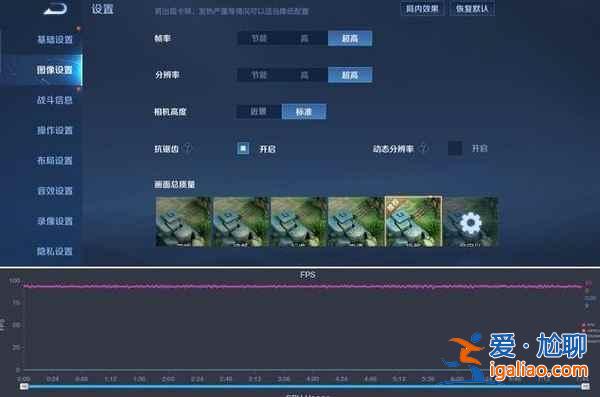This screenshot has width=600, height=397.
Task: Tap the back arrow icon beside 设置
Action: pyautogui.click(x=56, y=9)
